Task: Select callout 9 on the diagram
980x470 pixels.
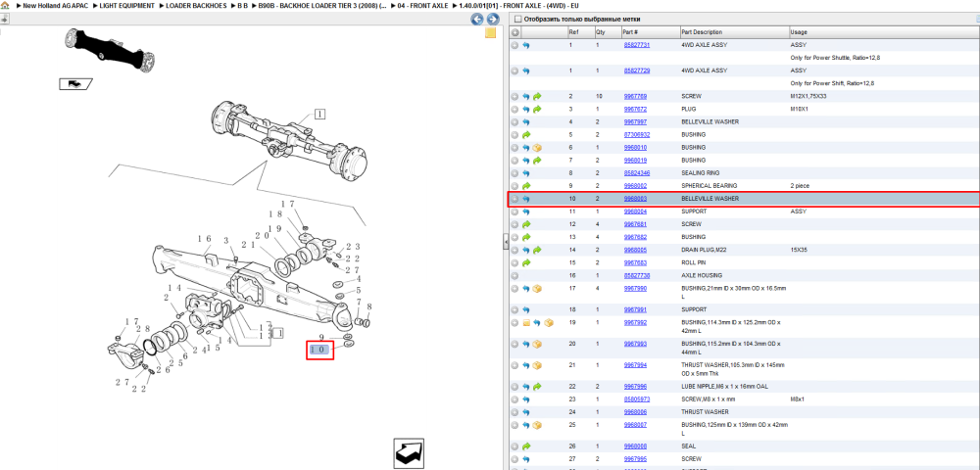Action: pos(321,338)
